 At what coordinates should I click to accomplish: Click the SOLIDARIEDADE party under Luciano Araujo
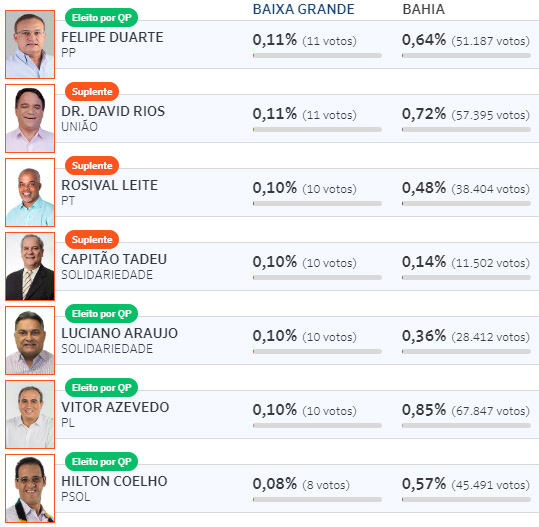pos(107,349)
